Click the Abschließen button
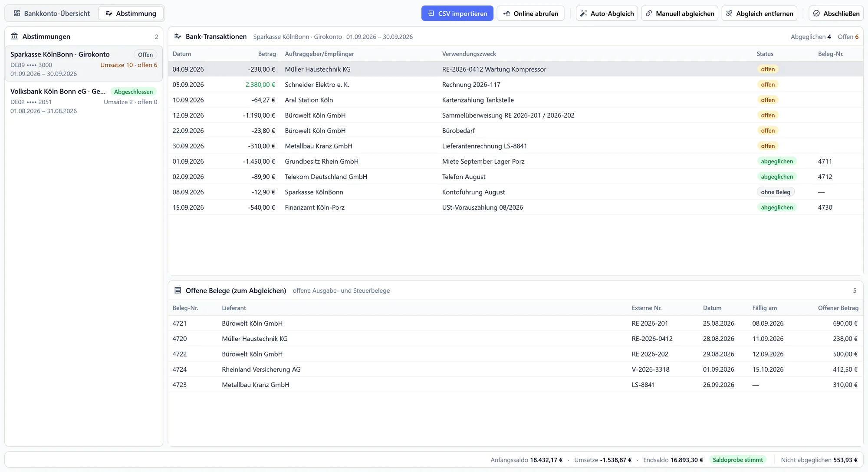Image resolution: width=868 pixels, height=472 pixels. 836,13
